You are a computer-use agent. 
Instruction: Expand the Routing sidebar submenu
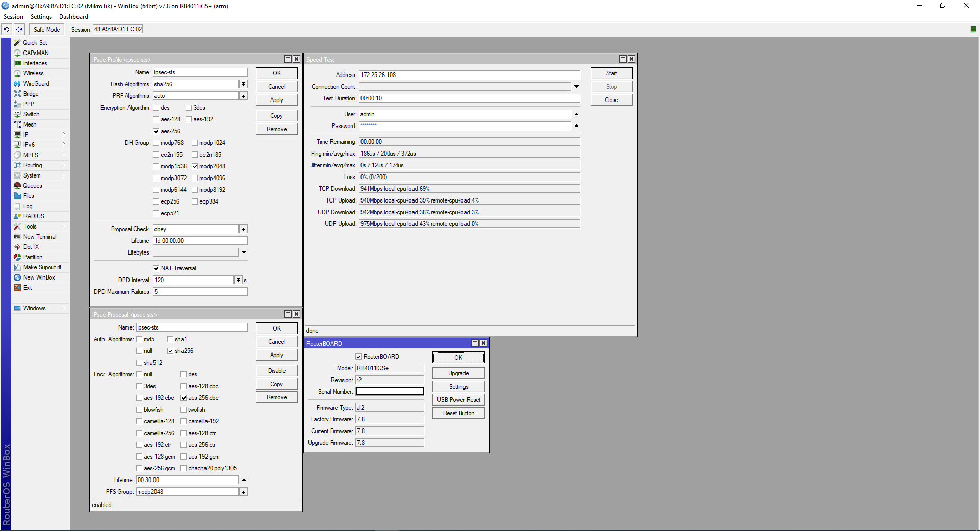[x=64, y=165]
